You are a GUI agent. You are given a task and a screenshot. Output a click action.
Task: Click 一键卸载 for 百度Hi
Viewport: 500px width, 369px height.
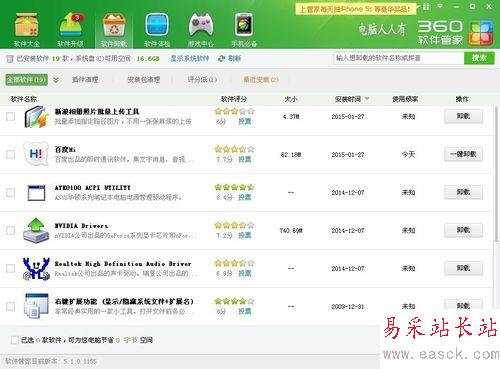coord(463,154)
